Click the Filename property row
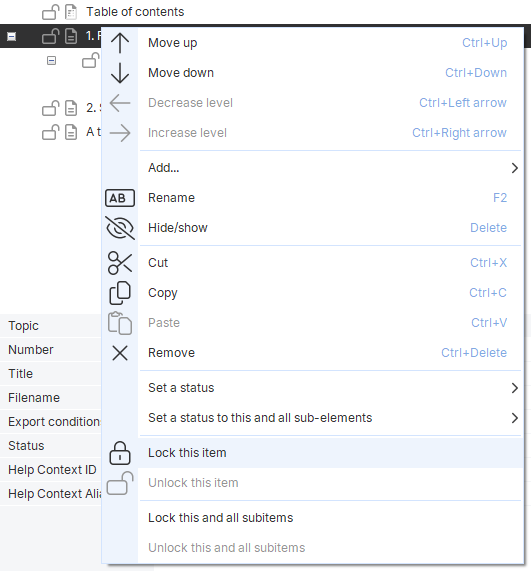531x571 pixels. coord(51,398)
